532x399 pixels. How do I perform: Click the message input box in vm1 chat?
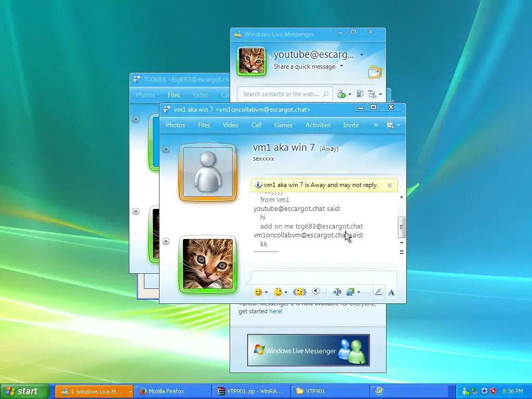pyautogui.click(x=324, y=277)
